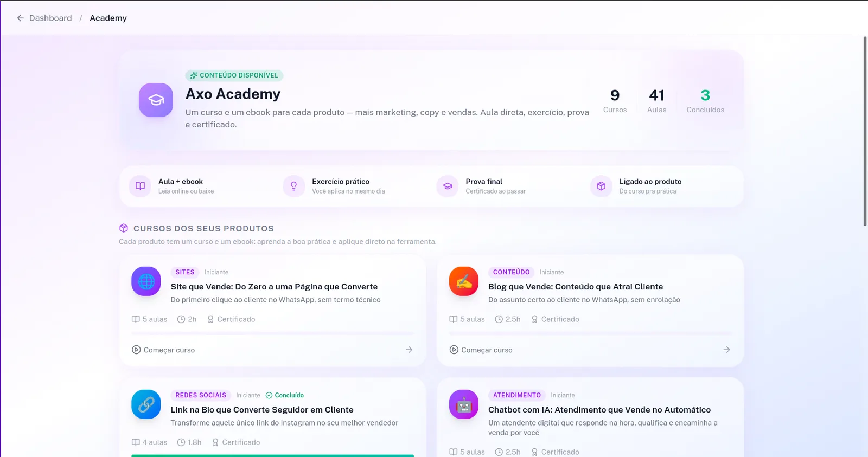Click the chain link icon of Link na Bio course
This screenshot has width=868, height=457.
click(146, 404)
